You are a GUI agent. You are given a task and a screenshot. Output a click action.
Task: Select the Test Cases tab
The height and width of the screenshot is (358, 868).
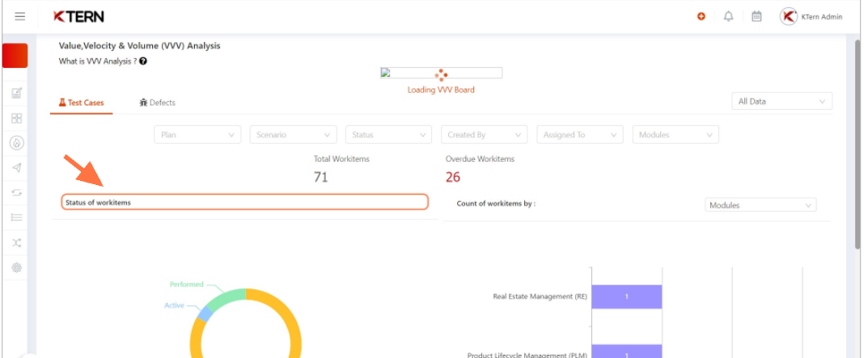pyautogui.click(x=82, y=103)
